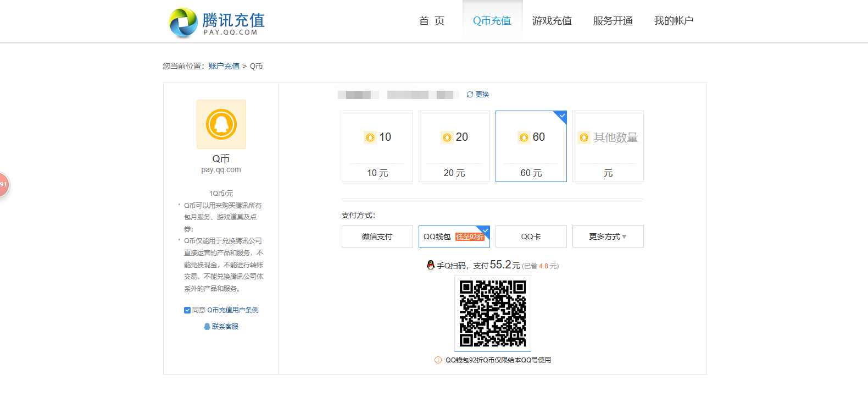Select QQ钱包 payment method
The height and width of the screenshot is (418, 868).
click(454, 237)
